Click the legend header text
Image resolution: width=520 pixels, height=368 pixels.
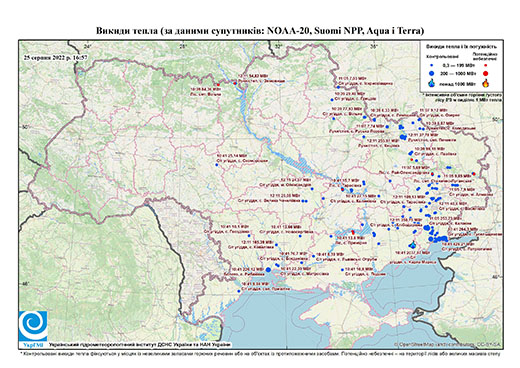point(462,47)
